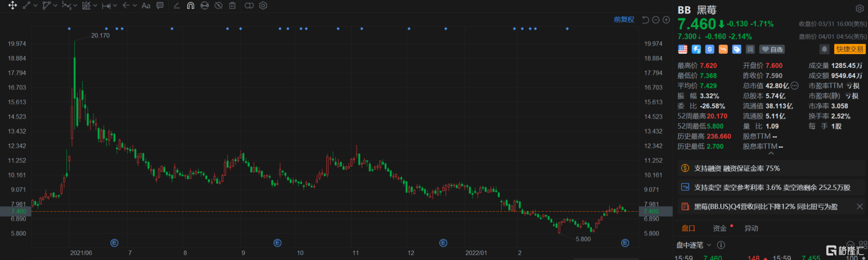
Task: Click earnings marker E near late December
Action: click(x=443, y=243)
